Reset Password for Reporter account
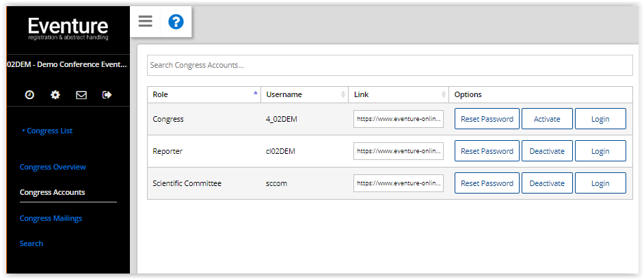The image size is (644, 279). tap(487, 151)
